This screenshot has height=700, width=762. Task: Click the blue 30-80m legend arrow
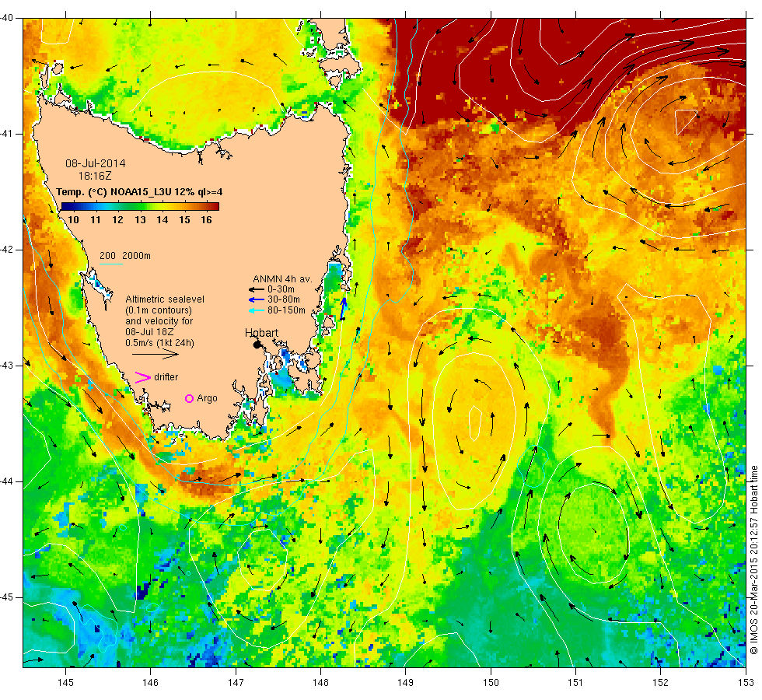pyautogui.click(x=256, y=300)
